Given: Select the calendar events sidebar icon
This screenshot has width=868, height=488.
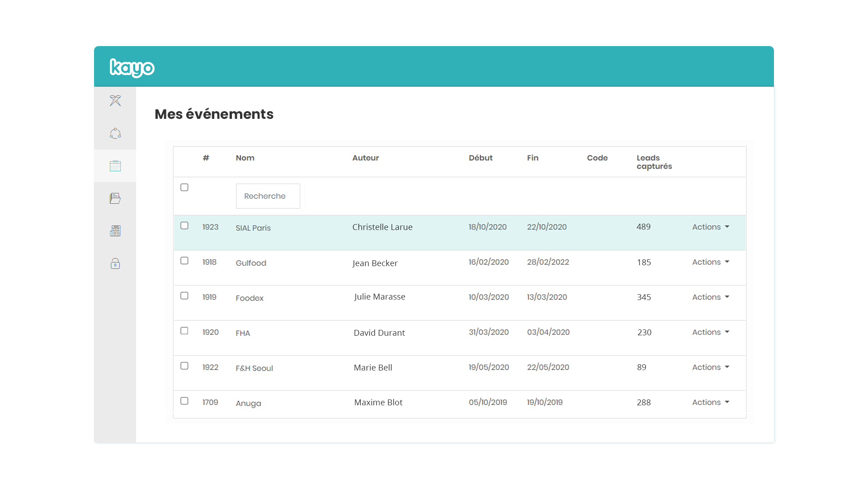Looking at the screenshot, I should (115, 166).
